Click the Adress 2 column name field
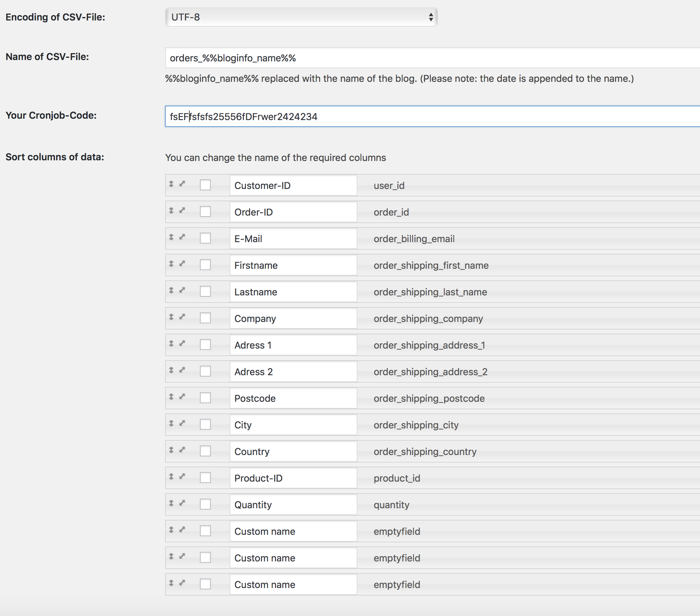 pyautogui.click(x=293, y=371)
